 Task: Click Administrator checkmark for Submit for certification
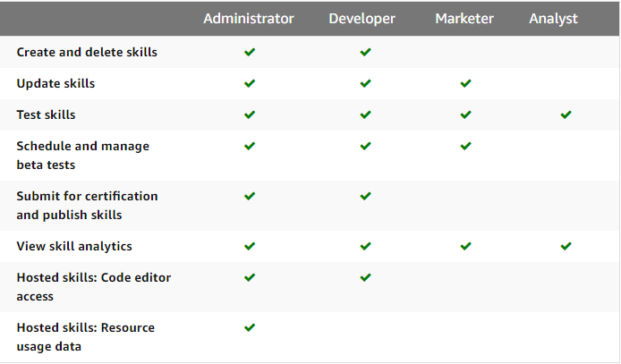[x=250, y=196]
